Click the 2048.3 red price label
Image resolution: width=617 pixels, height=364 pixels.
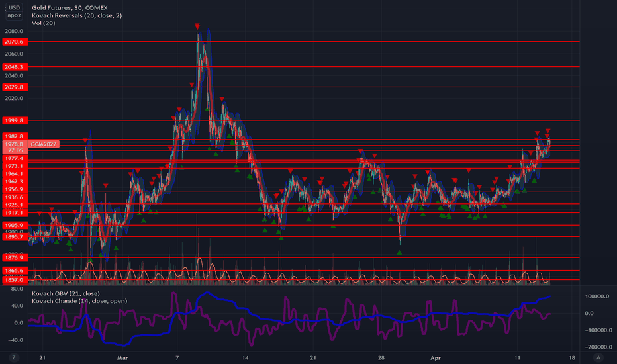[14, 66]
